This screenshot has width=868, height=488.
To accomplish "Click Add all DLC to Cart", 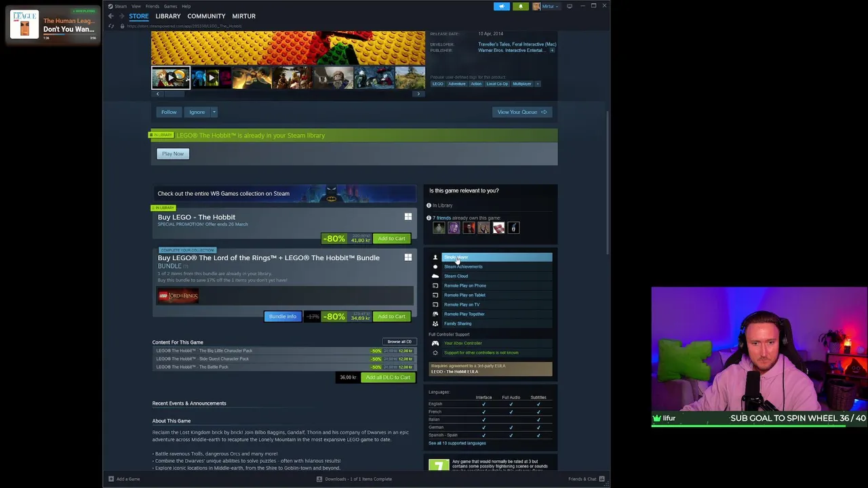I will click(x=388, y=378).
